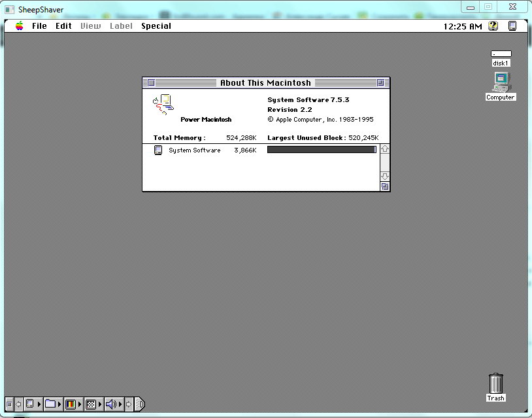This screenshot has height=418, width=532.
Task: Open the Control Strip checkerboard resolution module
Action: click(x=93, y=404)
